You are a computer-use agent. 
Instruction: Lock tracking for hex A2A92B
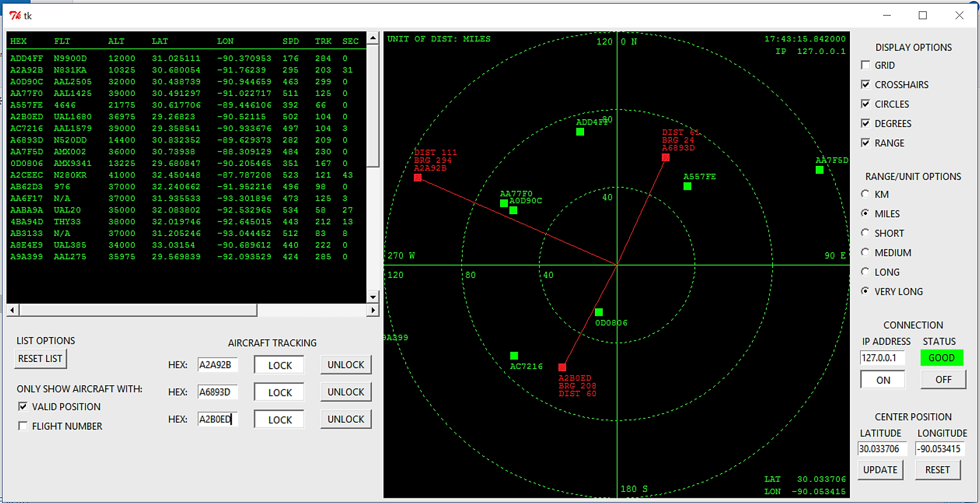(279, 365)
